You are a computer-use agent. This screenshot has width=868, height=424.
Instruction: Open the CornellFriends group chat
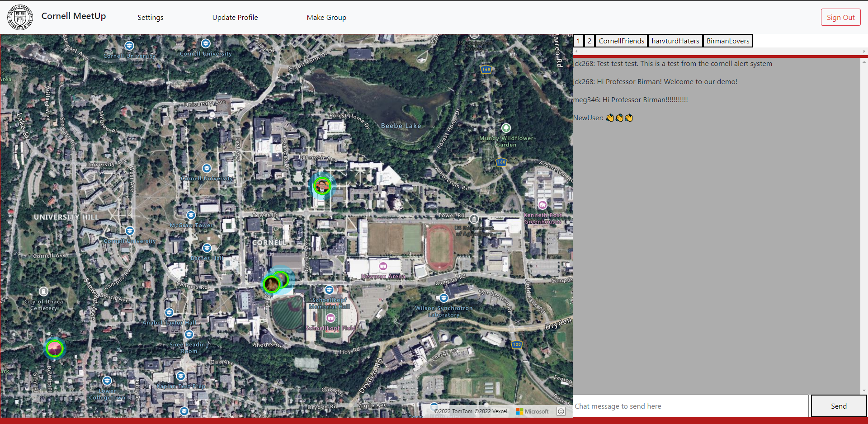621,41
